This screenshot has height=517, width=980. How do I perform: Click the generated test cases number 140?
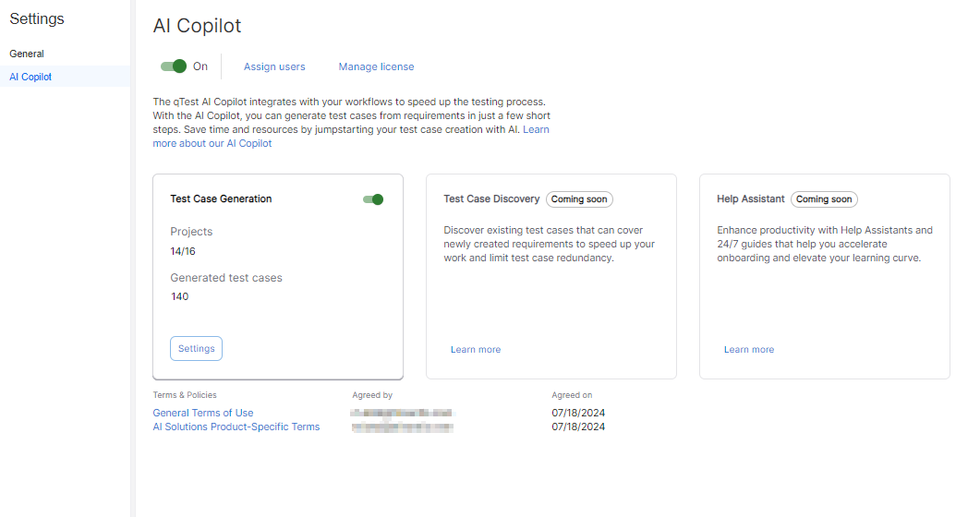click(180, 296)
